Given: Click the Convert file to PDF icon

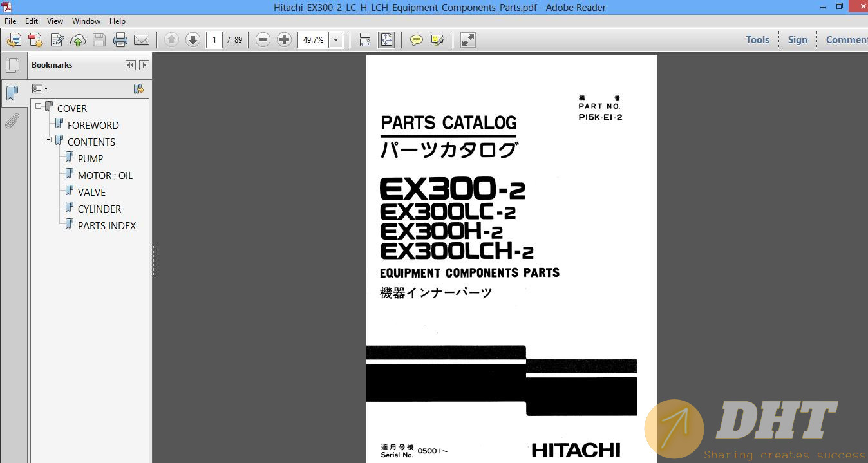Looking at the screenshot, I should [x=35, y=40].
